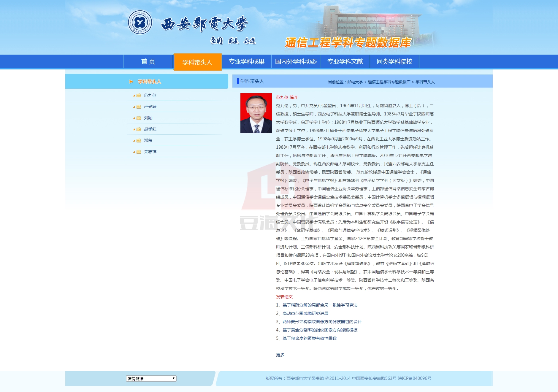Viewport: 558px width, 392px height.
Task: Go to 首页 navigation tab
Action: pyautogui.click(x=148, y=61)
